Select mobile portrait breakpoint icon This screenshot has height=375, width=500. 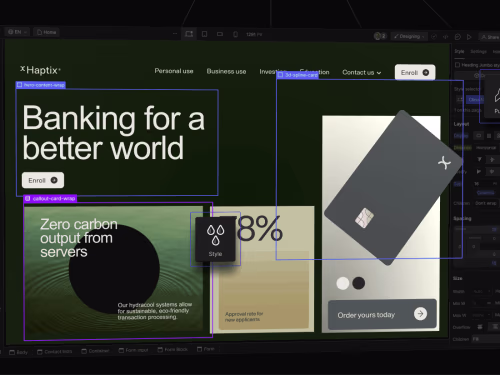(235, 34)
